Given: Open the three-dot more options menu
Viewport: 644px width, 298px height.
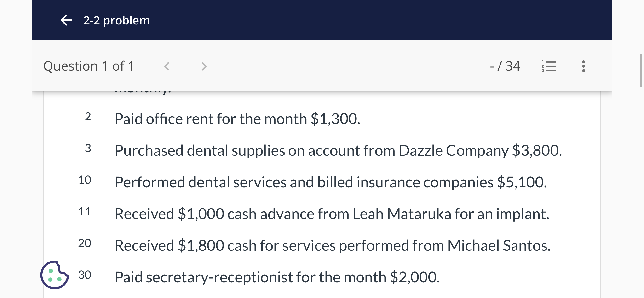Looking at the screenshot, I should pyautogui.click(x=583, y=66).
